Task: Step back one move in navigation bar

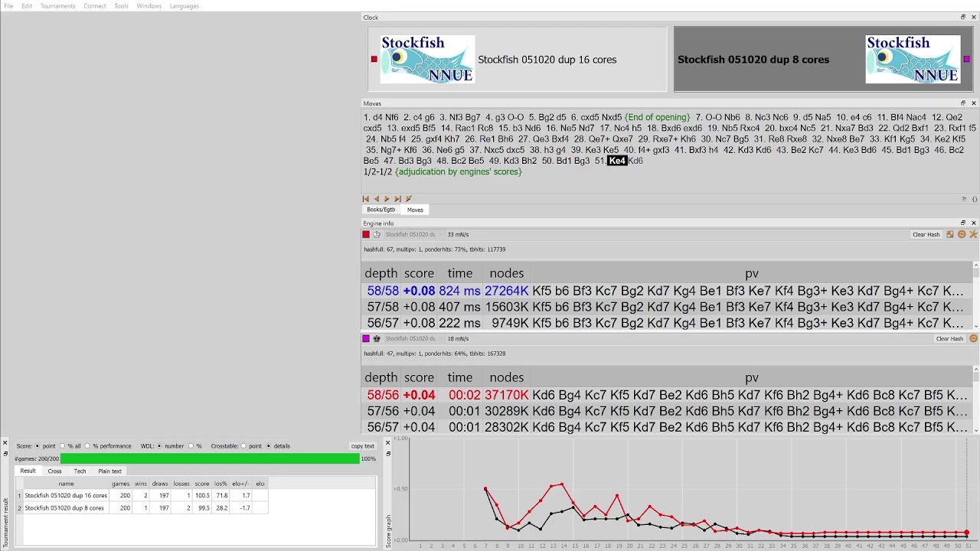Action: pyautogui.click(x=376, y=199)
